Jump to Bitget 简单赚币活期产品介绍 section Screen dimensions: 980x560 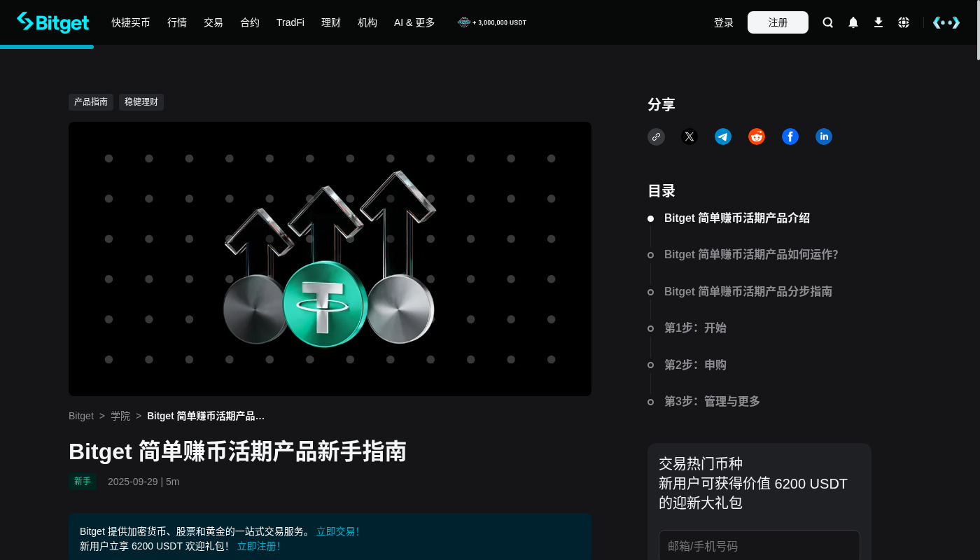point(737,218)
